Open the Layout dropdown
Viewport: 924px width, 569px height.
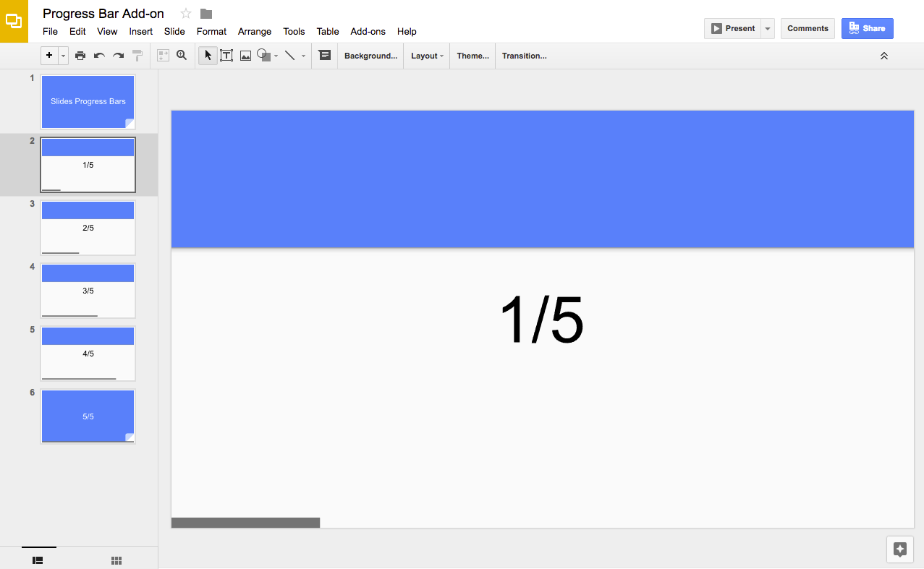click(426, 55)
